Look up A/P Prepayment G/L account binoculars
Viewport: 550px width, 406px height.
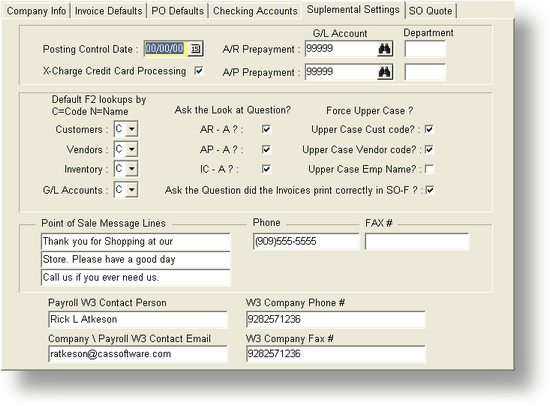(384, 72)
